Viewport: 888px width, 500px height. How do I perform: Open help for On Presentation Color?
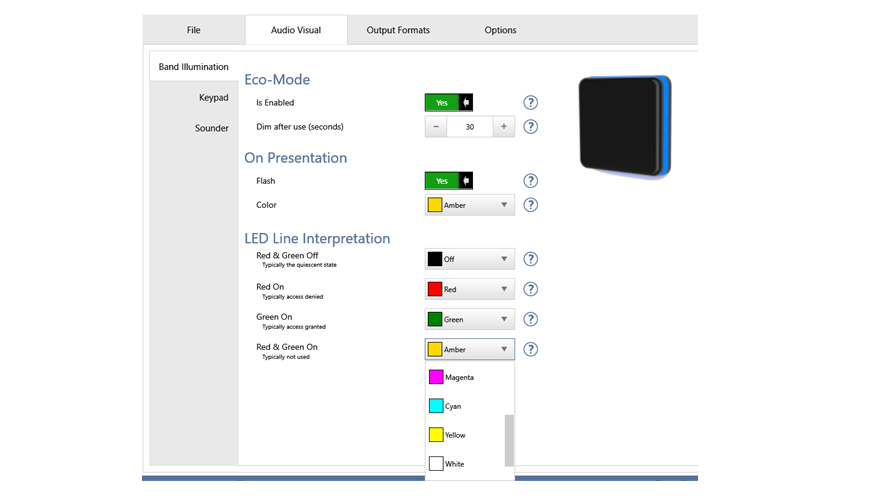[530, 205]
